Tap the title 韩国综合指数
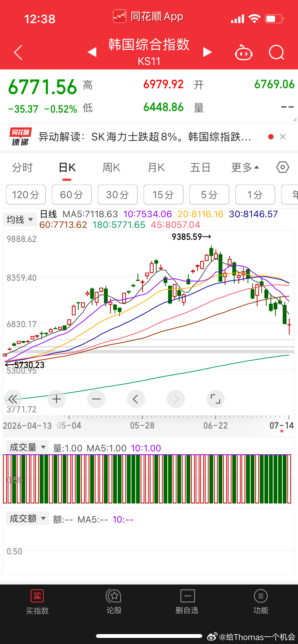The width and height of the screenshot is (298, 644). pyautogui.click(x=149, y=45)
